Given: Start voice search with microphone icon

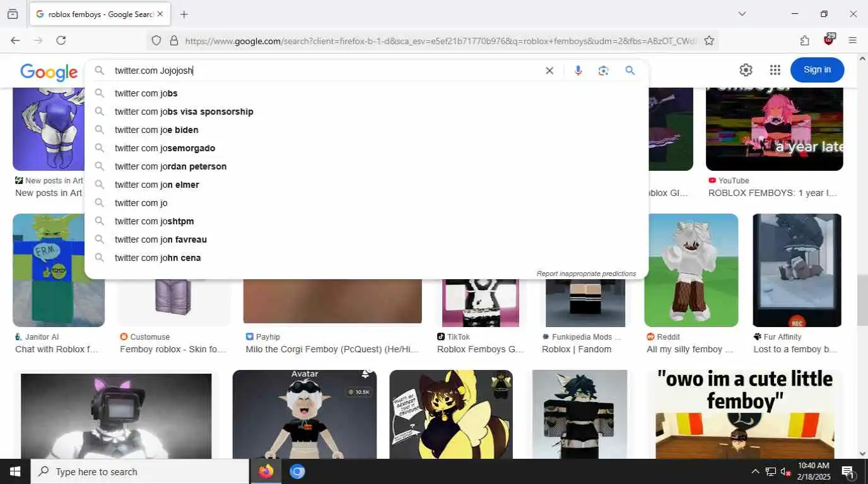Looking at the screenshot, I should [x=578, y=71].
